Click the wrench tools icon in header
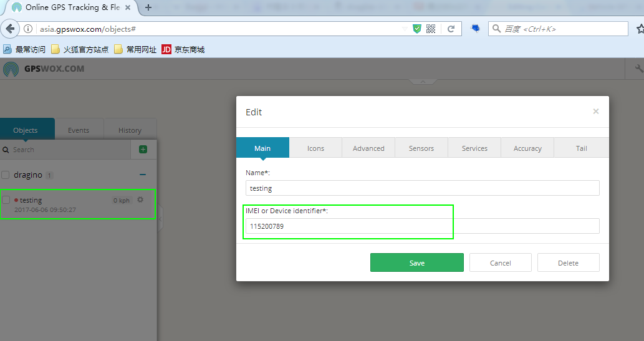The image size is (644, 341). click(638, 69)
